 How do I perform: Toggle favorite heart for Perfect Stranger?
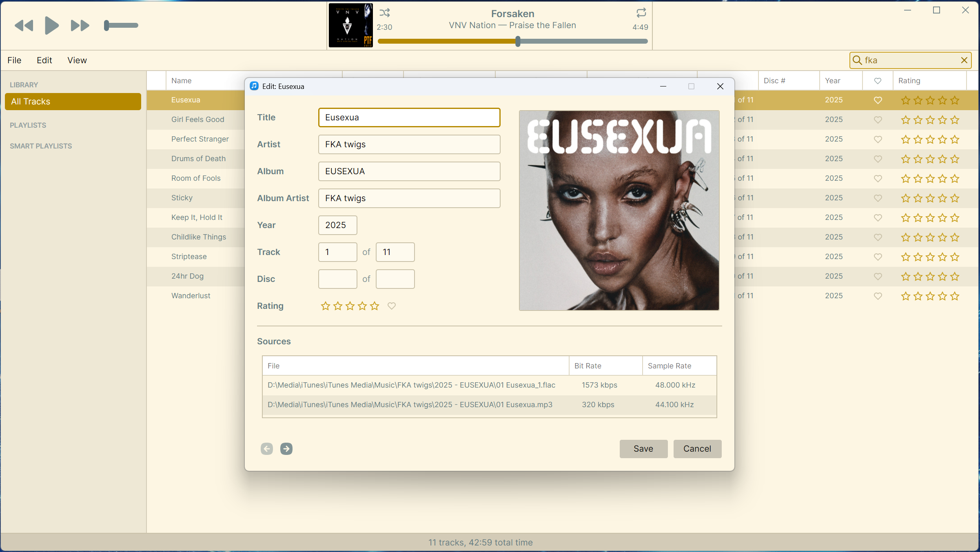coord(878,140)
